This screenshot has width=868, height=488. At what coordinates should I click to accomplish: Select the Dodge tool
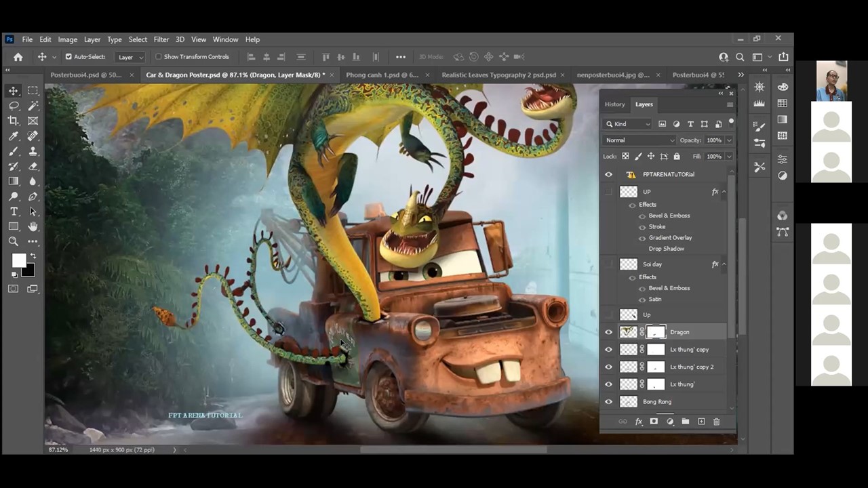pyautogui.click(x=14, y=197)
